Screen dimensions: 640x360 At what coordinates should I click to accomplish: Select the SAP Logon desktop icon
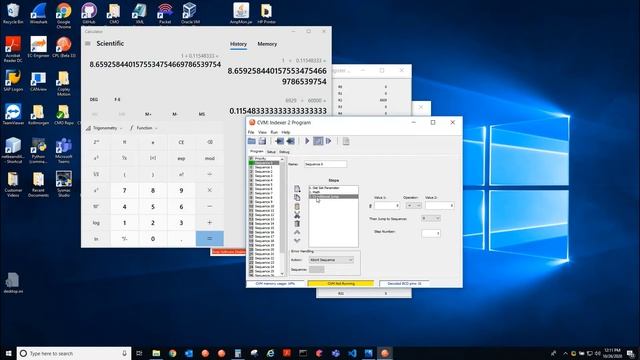[13, 80]
